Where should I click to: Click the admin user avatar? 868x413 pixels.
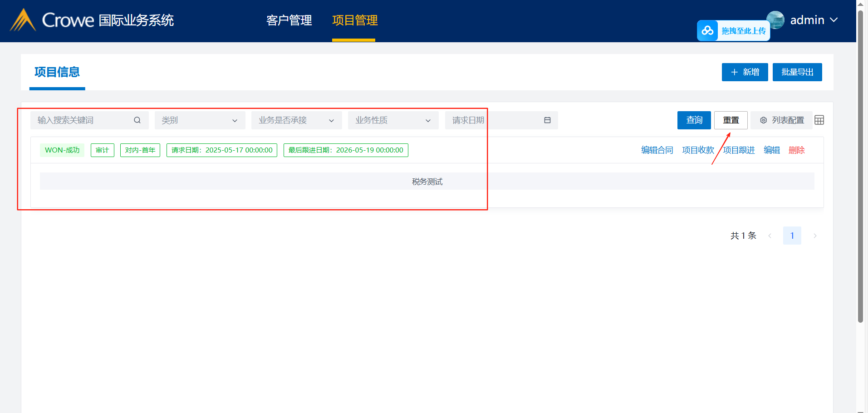coord(775,20)
